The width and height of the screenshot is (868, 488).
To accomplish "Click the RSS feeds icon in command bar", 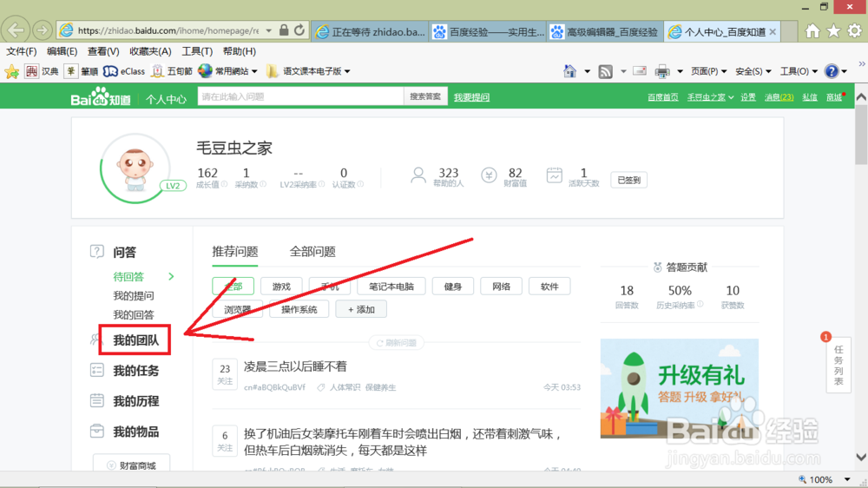I will pyautogui.click(x=606, y=71).
